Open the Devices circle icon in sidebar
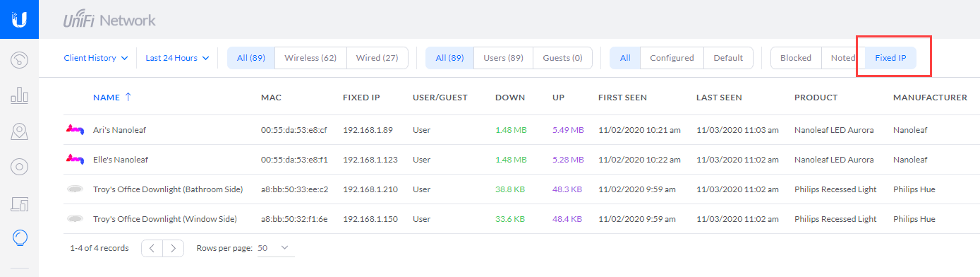The width and height of the screenshot is (980, 277). 19,167
